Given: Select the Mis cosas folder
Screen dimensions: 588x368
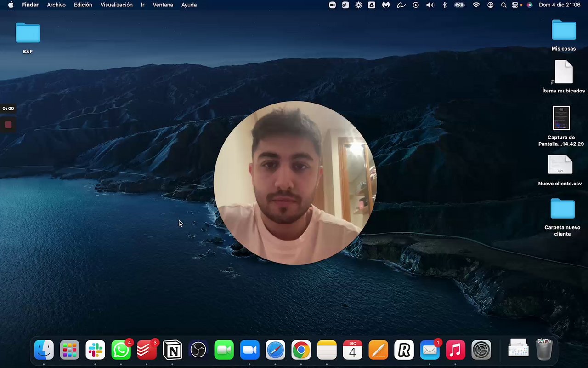Looking at the screenshot, I should point(564,35).
